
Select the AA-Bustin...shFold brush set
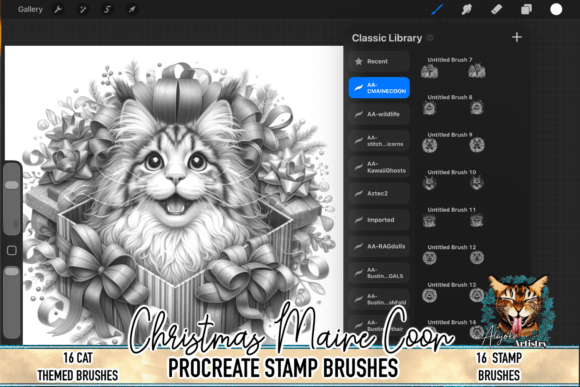point(379,299)
